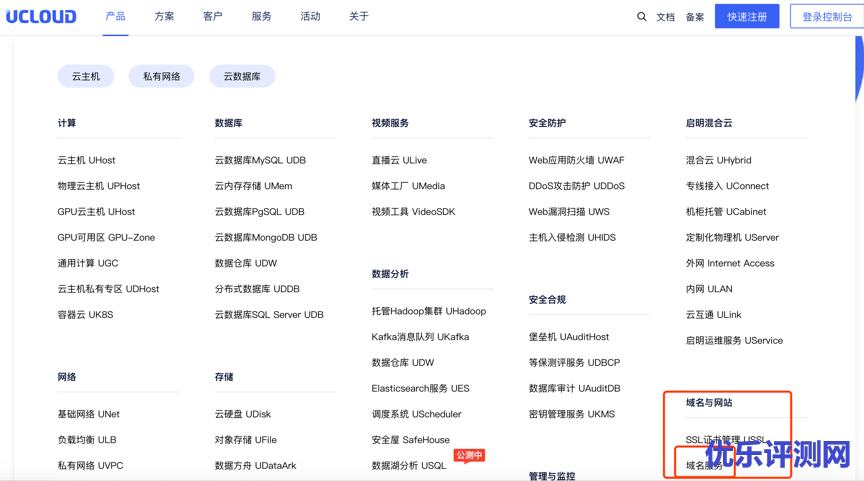Click the 登录控制台 button
Image resolution: width=864 pixels, height=481 pixels.
click(x=826, y=17)
